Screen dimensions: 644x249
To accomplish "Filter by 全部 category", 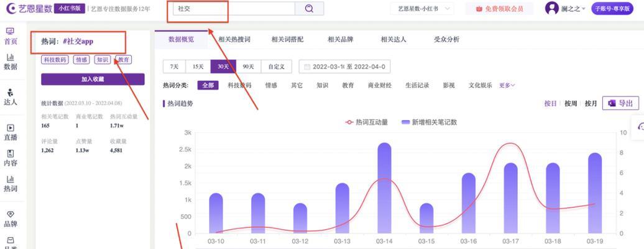I will [208, 85].
